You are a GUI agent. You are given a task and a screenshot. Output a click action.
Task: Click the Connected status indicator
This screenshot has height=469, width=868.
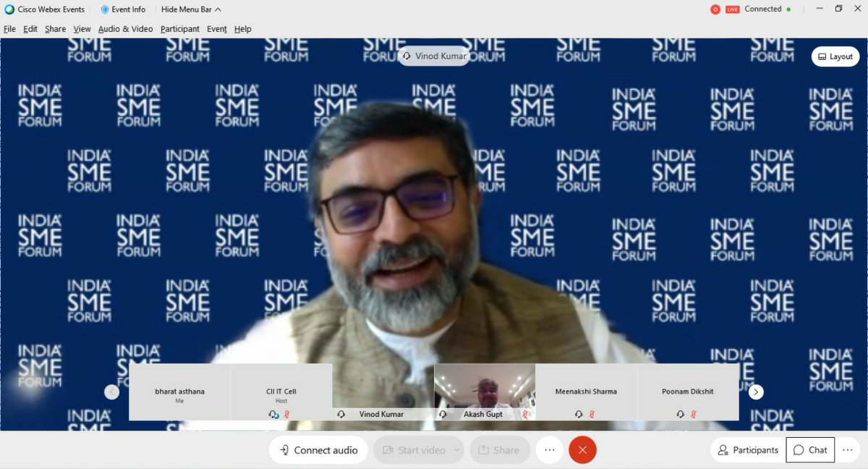767,9
